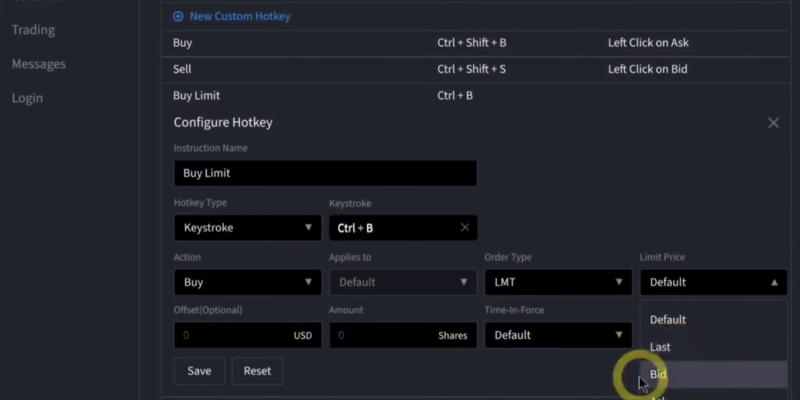The height and width of the screenshot is (400, 800).
Task: Clear the Ctrl + B keystroke field
Action: pyautogui.click(x=464, y=228)
